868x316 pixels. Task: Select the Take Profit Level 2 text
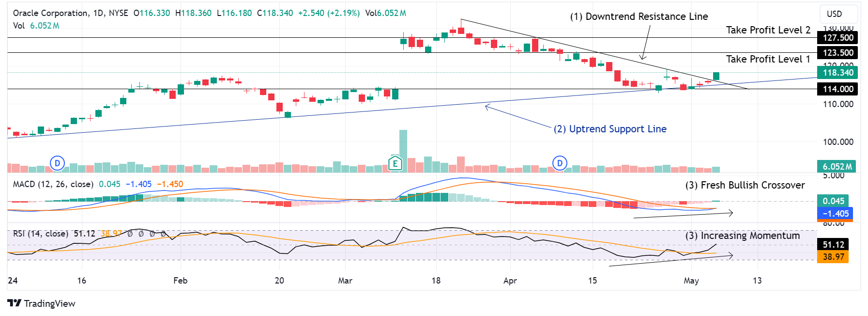point(768,30)
